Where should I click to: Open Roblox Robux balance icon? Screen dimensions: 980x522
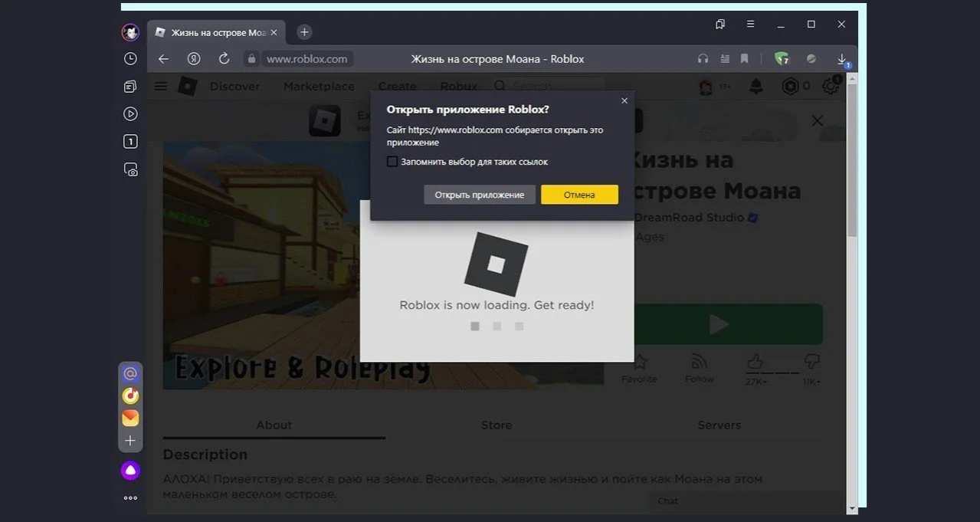coord(790,87)
